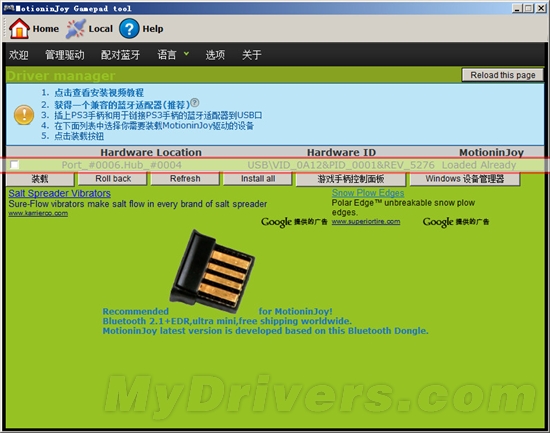
Task: Click the Roll back button
Action: [113, 179]
